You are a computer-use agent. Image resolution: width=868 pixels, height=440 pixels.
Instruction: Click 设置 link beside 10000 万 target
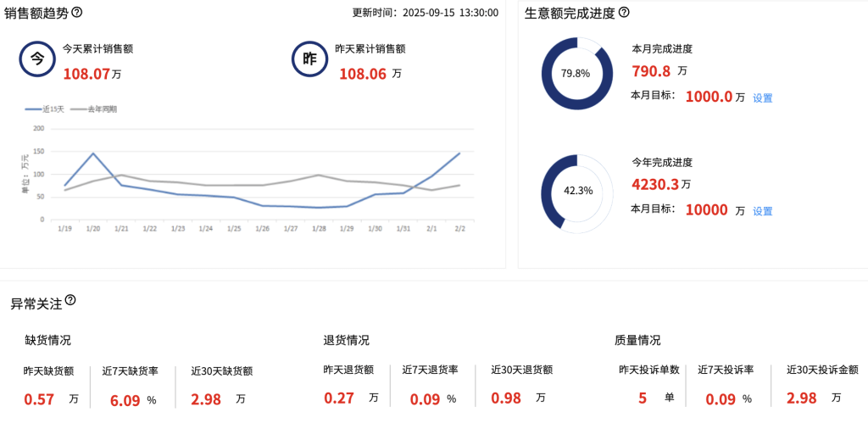762,211
